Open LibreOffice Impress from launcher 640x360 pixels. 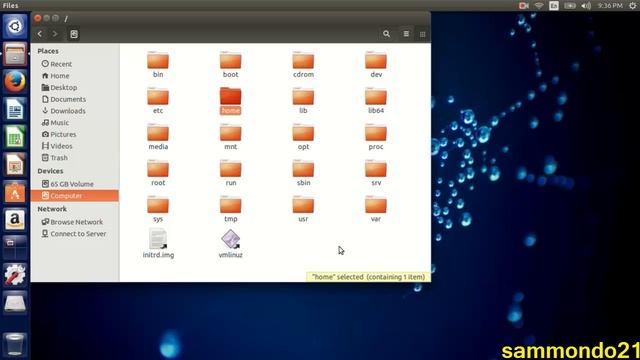15,164
